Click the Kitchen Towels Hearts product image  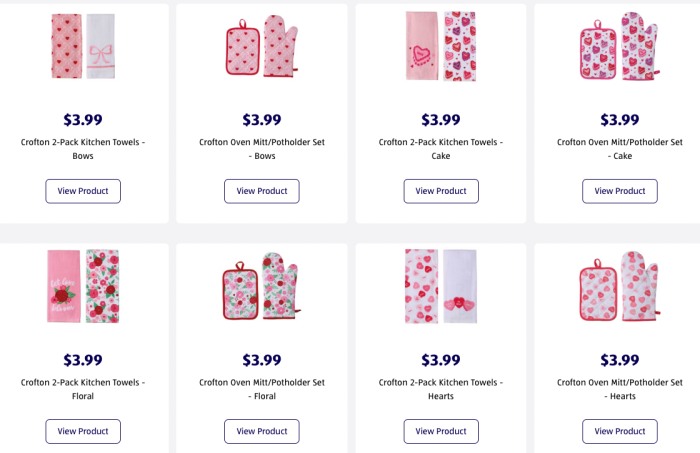(x=441, y=286)
